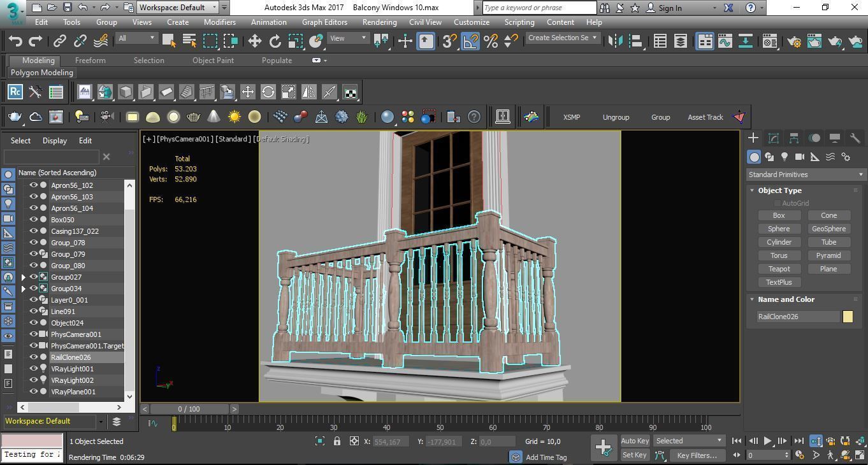
Task: Click the Select Object arrow tool
Action: click(x=169, y=41)
